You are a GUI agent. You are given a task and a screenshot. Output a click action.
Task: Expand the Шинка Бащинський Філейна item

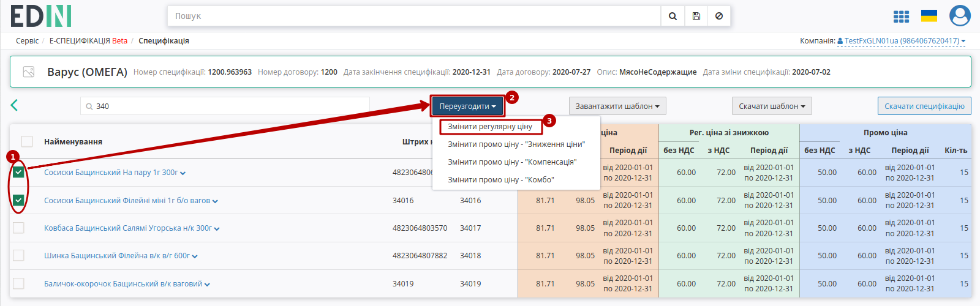pos(195,256)
